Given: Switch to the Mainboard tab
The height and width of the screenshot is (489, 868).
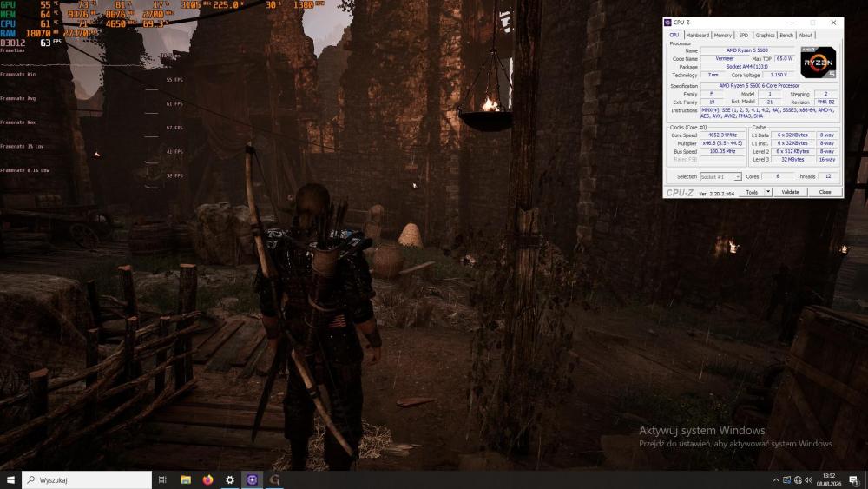Looking at the screenshot, I should [x=698, y=36].
